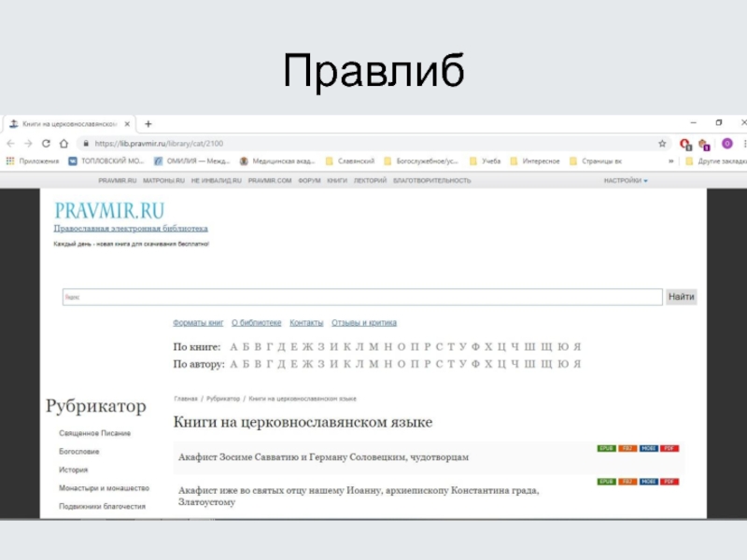Open a new browser tab

[148, 124]
